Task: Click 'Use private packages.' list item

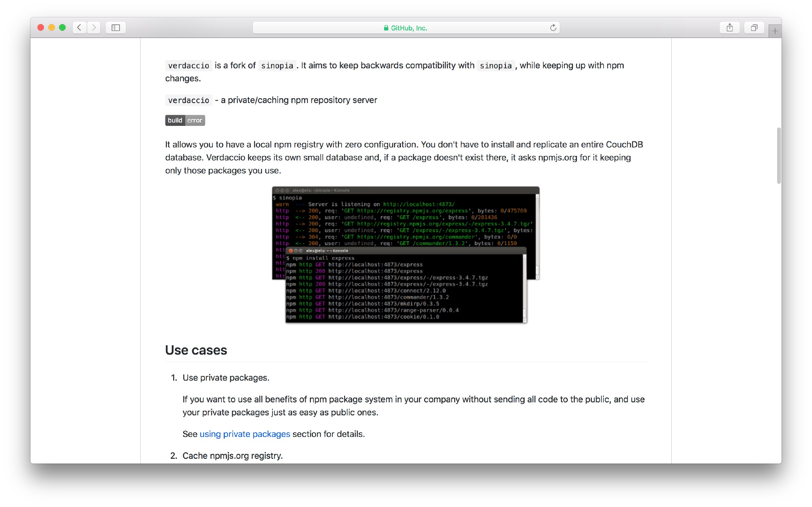Action: [226, 378]
